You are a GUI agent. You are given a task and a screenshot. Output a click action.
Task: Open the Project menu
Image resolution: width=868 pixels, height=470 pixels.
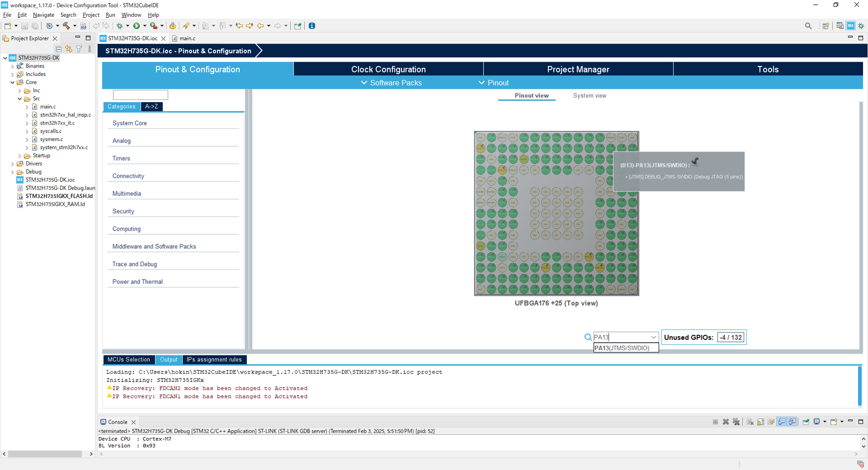pyautogui.click(x=91, y=14)
